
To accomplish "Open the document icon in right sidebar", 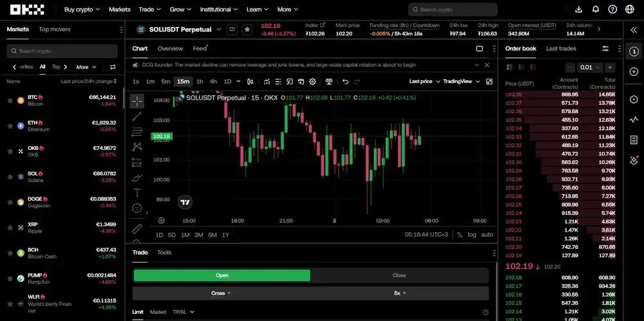I will (634, 140).
